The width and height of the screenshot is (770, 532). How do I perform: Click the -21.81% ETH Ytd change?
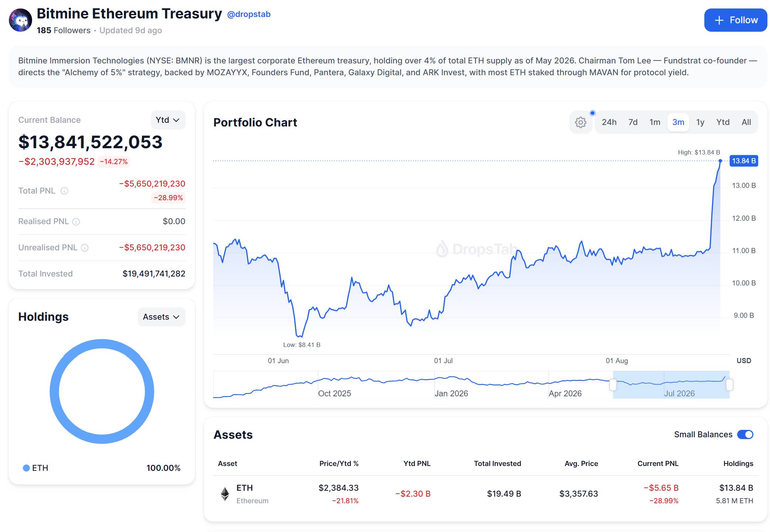(345, 501)
